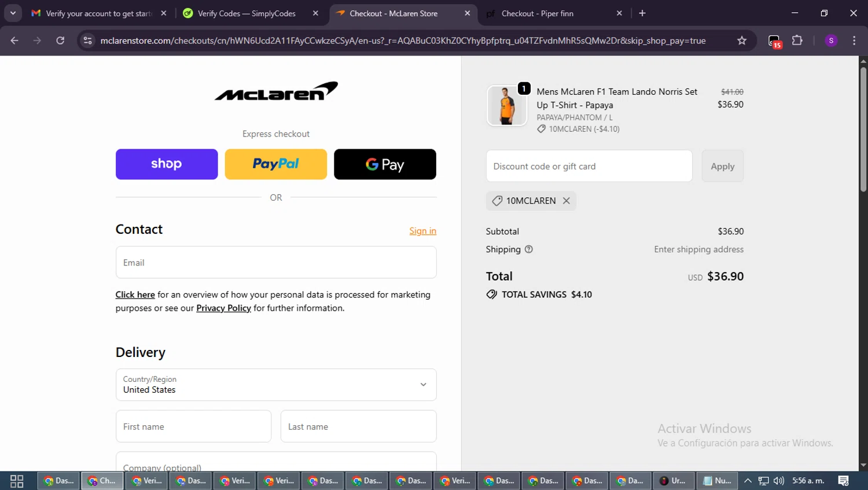Click the discount tag icon under product name

tap(542, 129)
